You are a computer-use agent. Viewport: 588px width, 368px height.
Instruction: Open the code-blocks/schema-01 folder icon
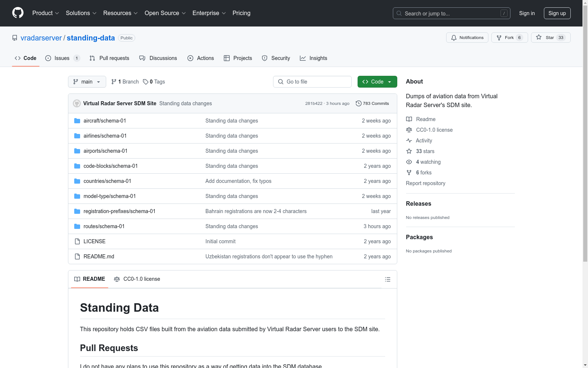pos(77,166)
